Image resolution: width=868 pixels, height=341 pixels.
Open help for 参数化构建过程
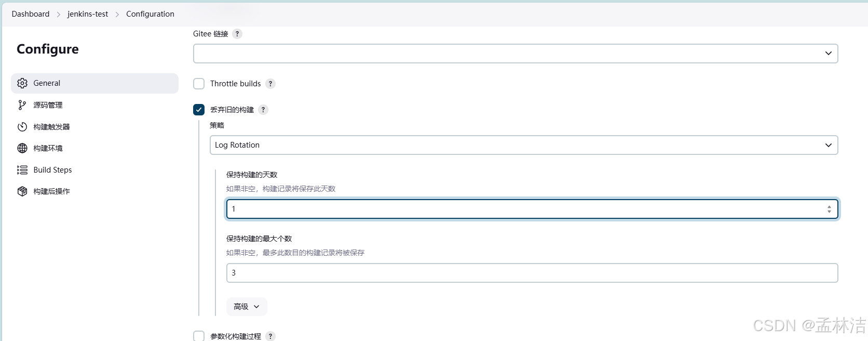[270, 336]
